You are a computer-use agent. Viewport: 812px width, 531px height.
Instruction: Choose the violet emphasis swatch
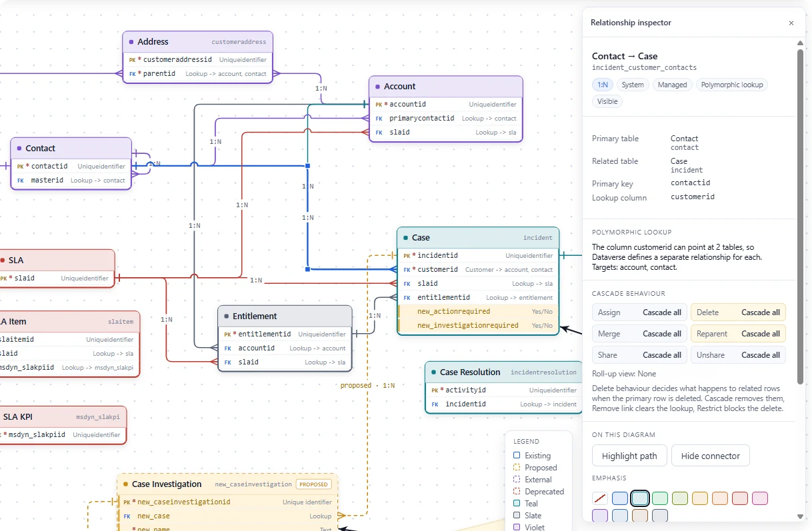[600, 516]
